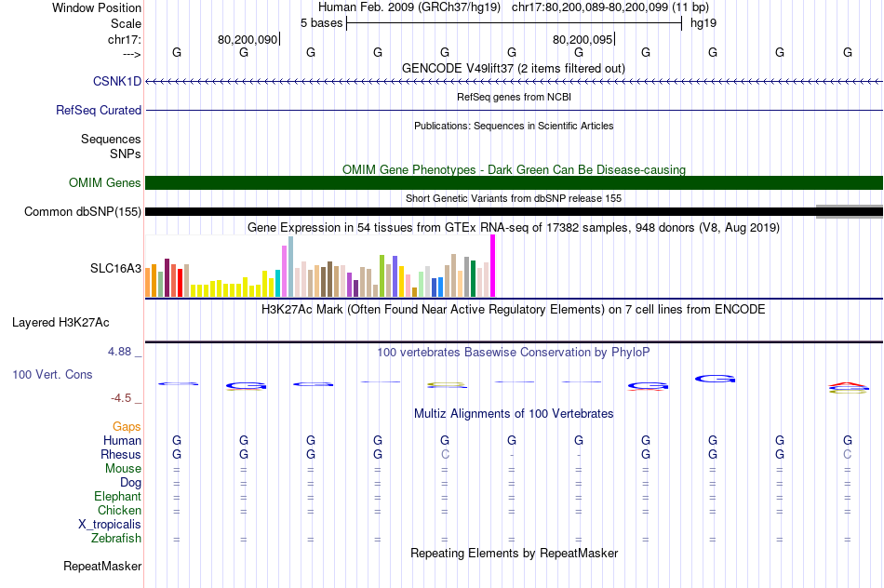The width and height of the screenshot is (884, 588).
Task: Select the Chicken alignment row label
Action: click(x=119, y=510)
